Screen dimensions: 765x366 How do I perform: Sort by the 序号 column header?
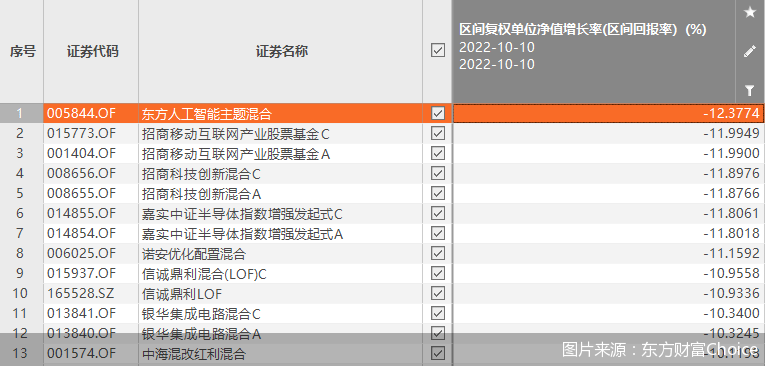(22, 51)
